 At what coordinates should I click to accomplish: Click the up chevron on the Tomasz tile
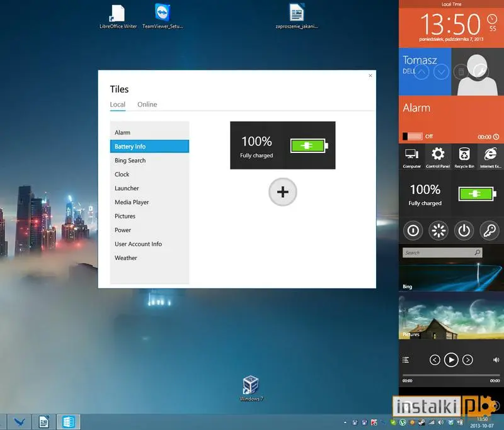point(421,72)
